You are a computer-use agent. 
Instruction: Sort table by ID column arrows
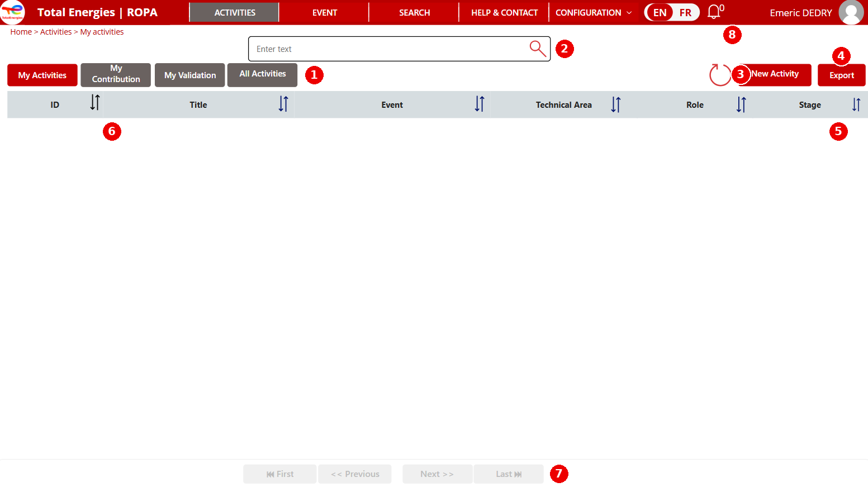(x=95, y=103)
